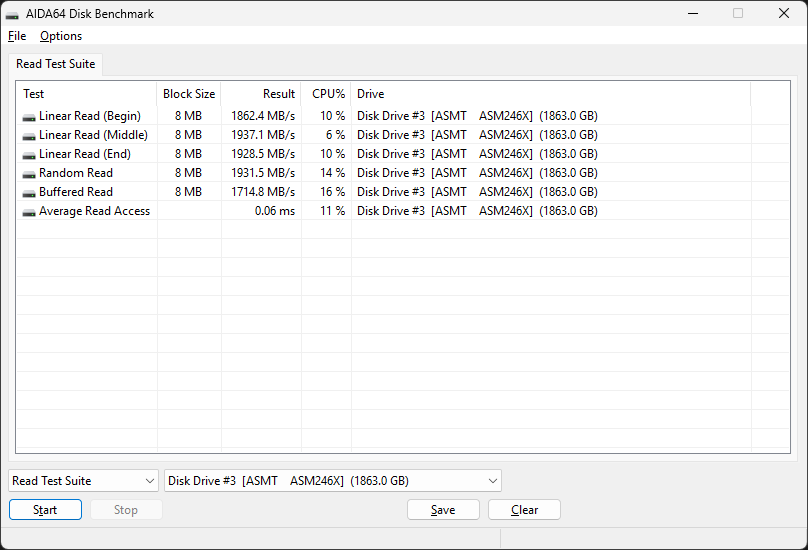This screenshot has height=550, width=808.
Task: Open the File menu
Action: tap(17, 36)
